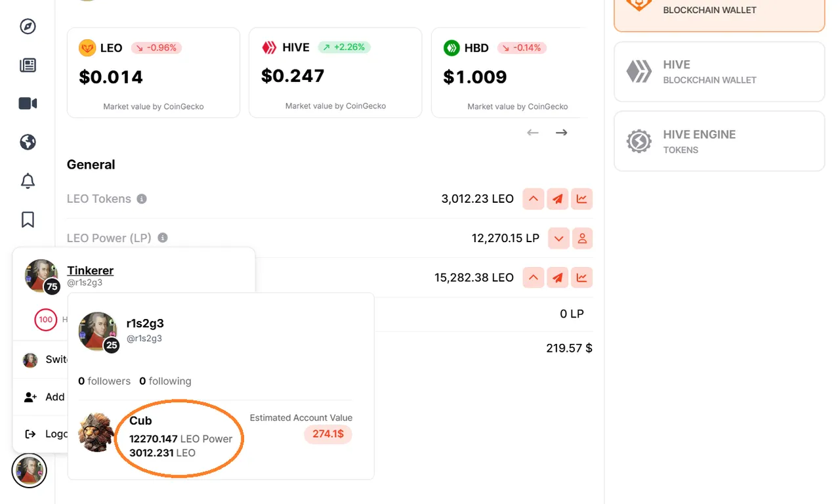Image resolution: width=840 pixels, height=504 pixels.
Task: Click the Estimated Account Value label
Action: click(x=301, y=417)
